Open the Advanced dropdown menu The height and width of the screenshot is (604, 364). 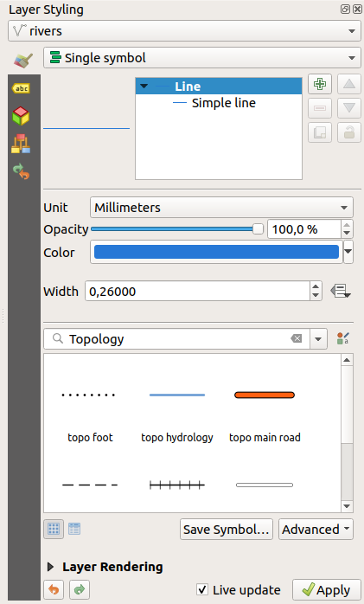316,530
